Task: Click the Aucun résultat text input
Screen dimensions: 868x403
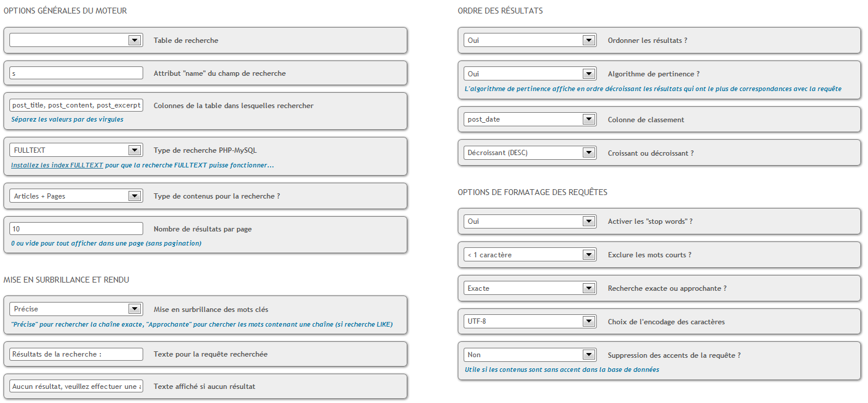Action: click(x=76, y=387)
